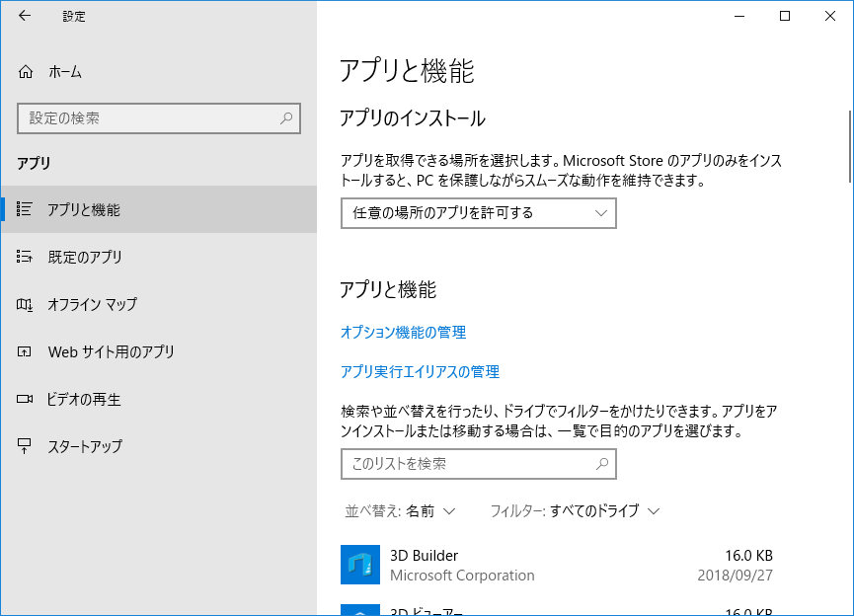Open オフライン マップ page
854x616 pixels.
point(159,304)
